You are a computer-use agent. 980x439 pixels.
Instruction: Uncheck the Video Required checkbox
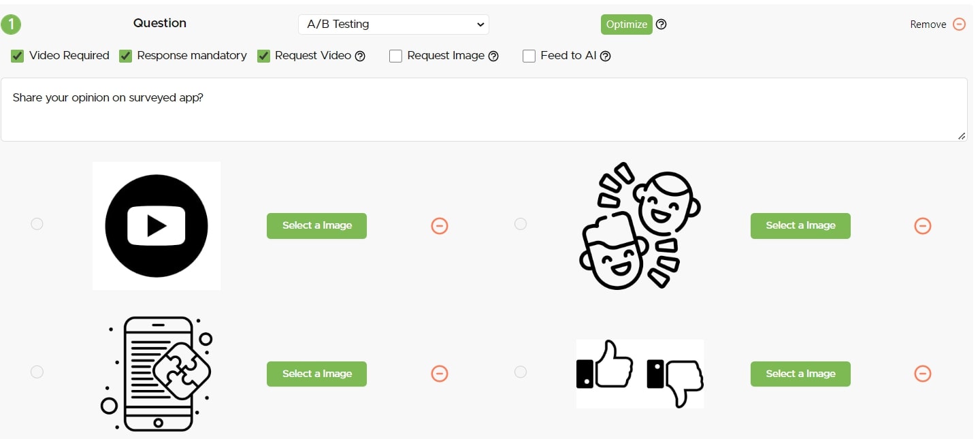(18, 56)
